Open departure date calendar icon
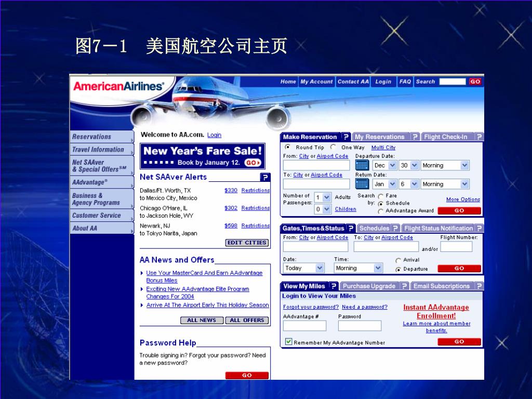Screen dimensions: 532x399 [x=362, y=165]
